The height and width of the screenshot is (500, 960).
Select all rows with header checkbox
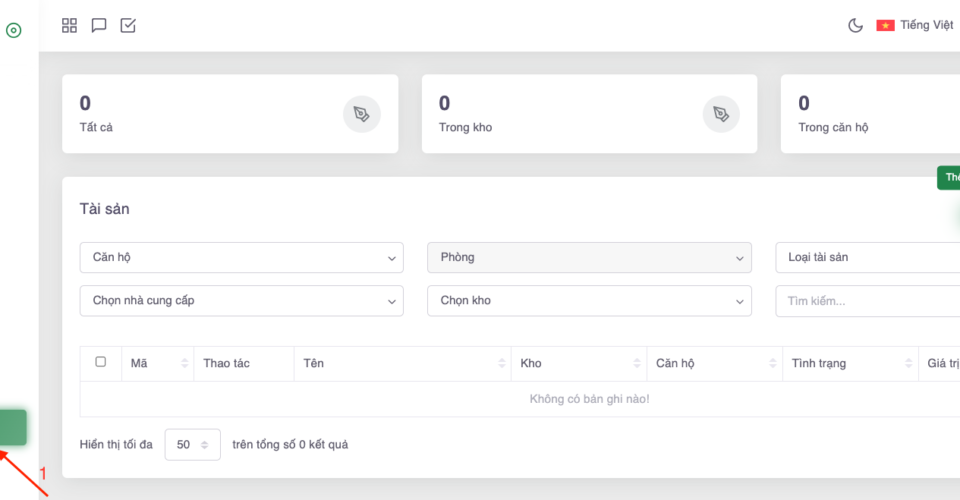(100, 362)
